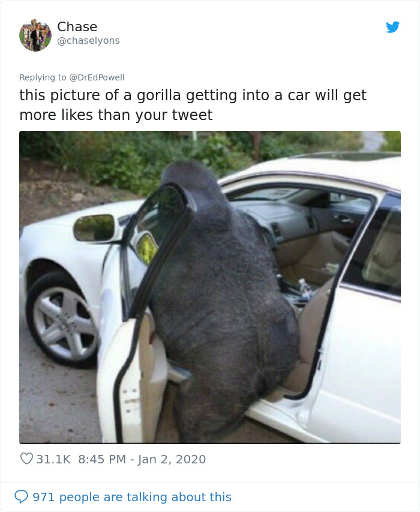Like the tweet with the heart icon
Image resolution: width=420 pixels, height=512 pixels.
tap(26, 459)
